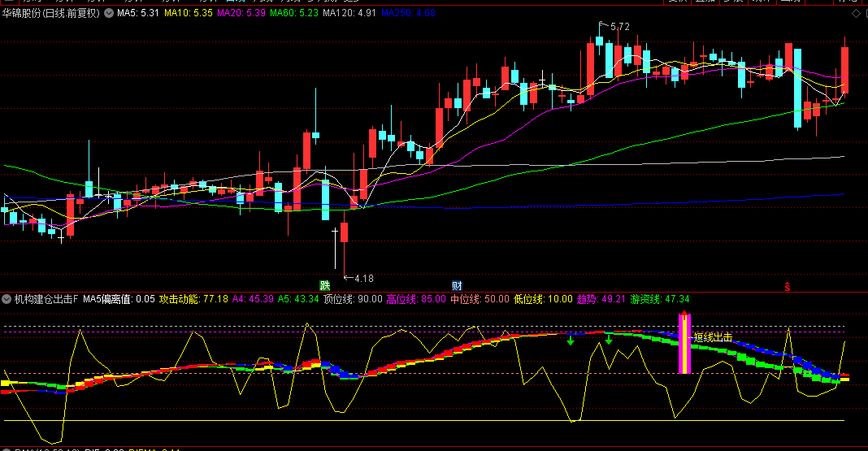
Task: Open the dropdown beside 华锦股份 title
Action: click(109, 13)
